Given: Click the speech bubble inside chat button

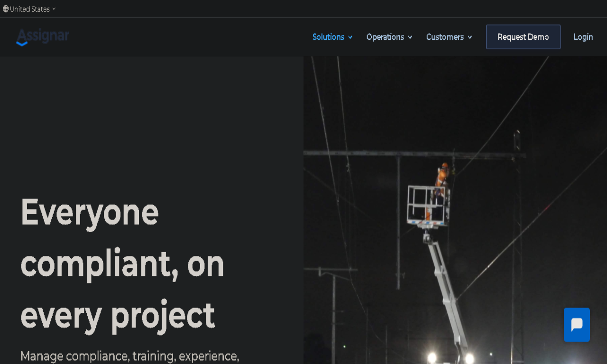Looking at the screenshot, I should point(577,325).
